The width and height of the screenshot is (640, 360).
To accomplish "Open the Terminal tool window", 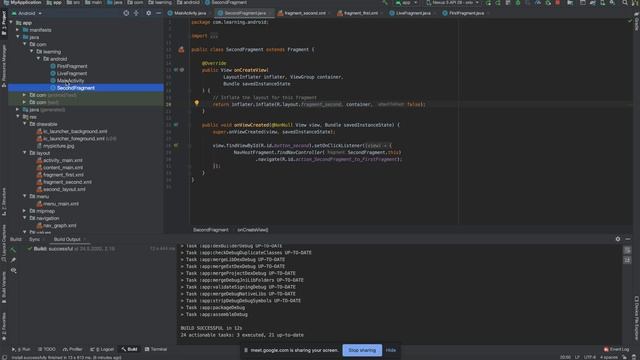I will pos(156,349).
